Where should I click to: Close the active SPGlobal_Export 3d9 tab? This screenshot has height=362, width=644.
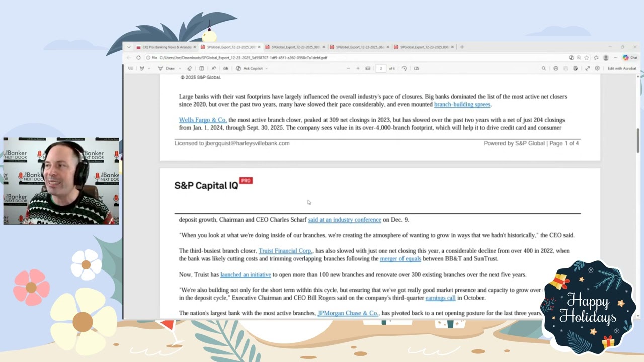pyautogui.click(x=259, y=47)
